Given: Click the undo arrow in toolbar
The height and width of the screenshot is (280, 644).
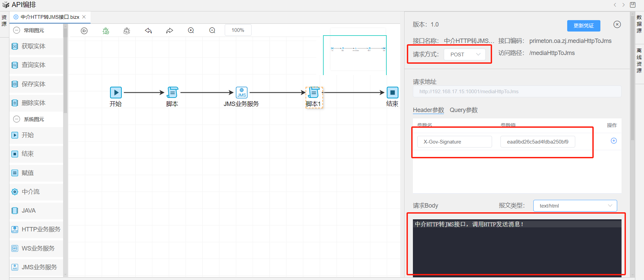Looking at the screenshot, I should point(148,31).
